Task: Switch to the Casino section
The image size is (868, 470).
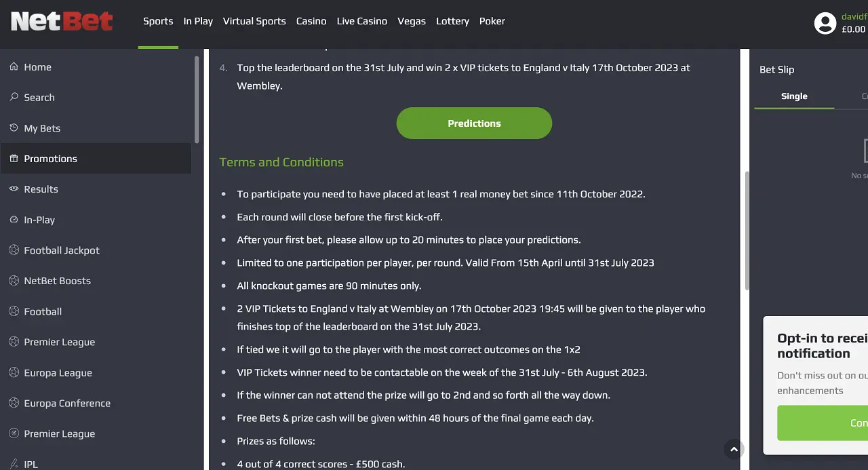Action: tap(311, 21)
